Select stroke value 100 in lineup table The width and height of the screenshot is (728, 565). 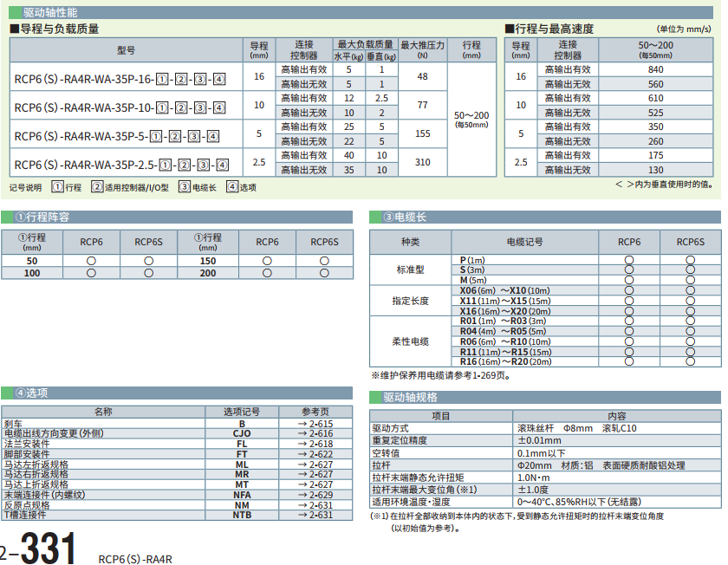[32, 273]
